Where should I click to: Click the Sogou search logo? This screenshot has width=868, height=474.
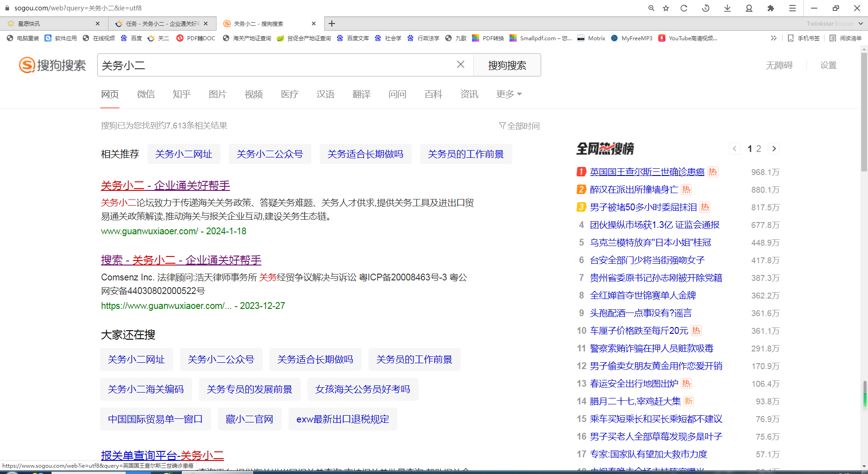(52, 65)
